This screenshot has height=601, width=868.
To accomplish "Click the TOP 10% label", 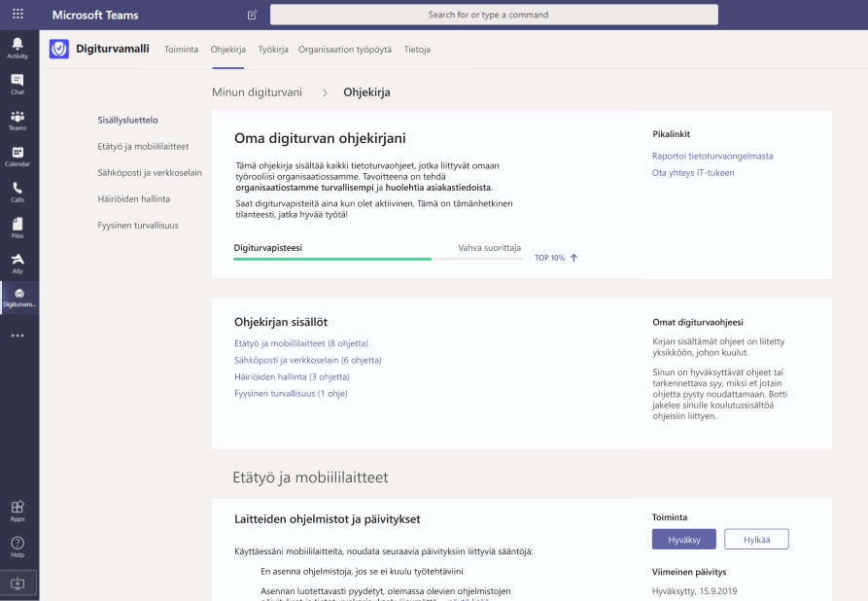I will point(549,258).
